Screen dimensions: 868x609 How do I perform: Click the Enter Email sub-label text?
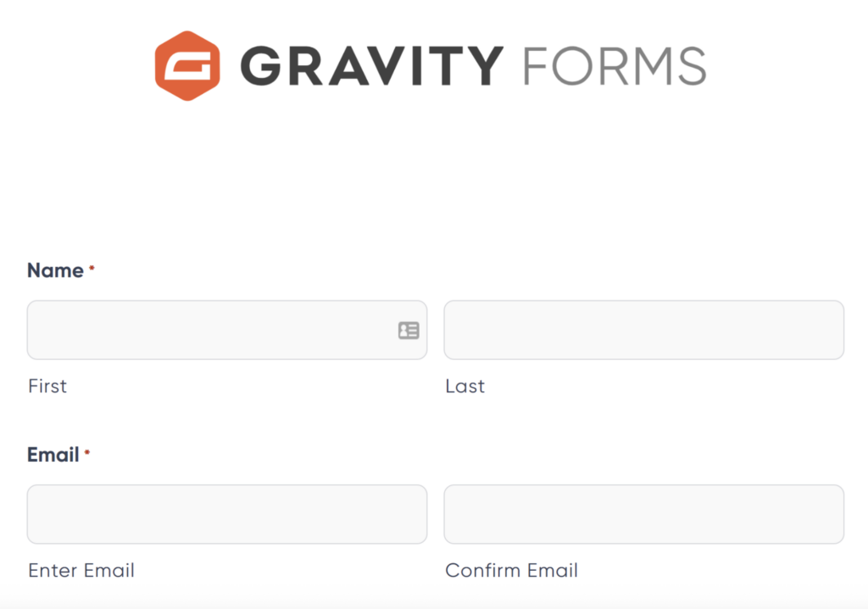pos(81,570)
